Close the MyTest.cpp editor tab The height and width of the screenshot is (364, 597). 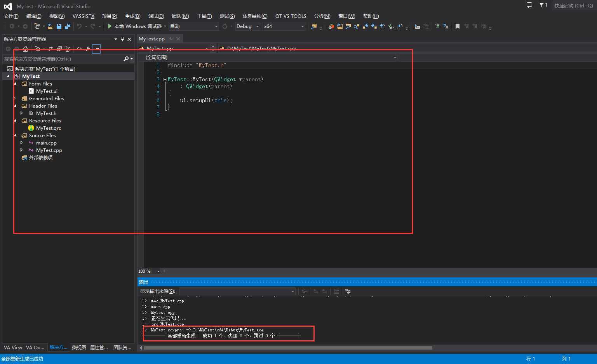click(178, 39)
